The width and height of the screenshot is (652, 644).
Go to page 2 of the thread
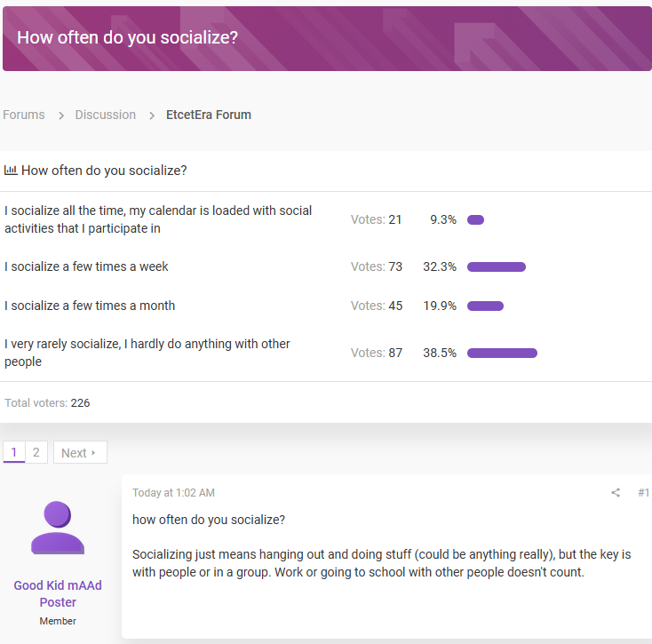click(36, 452)
